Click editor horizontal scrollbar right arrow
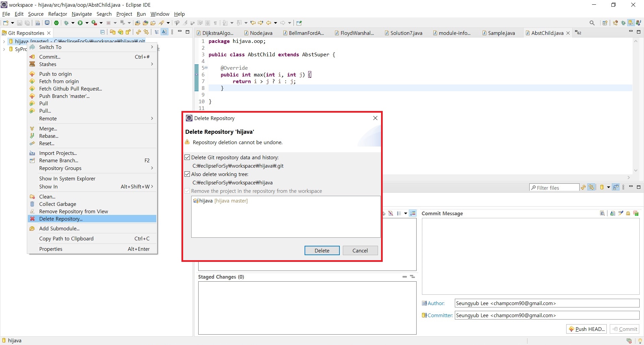644x345 pixels. (x=629, y=177)
